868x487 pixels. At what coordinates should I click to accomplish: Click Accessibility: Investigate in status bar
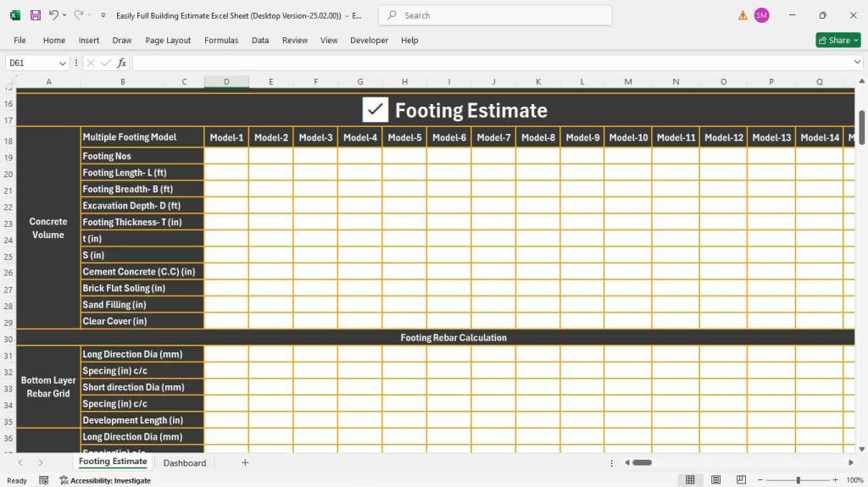[105, 480]
